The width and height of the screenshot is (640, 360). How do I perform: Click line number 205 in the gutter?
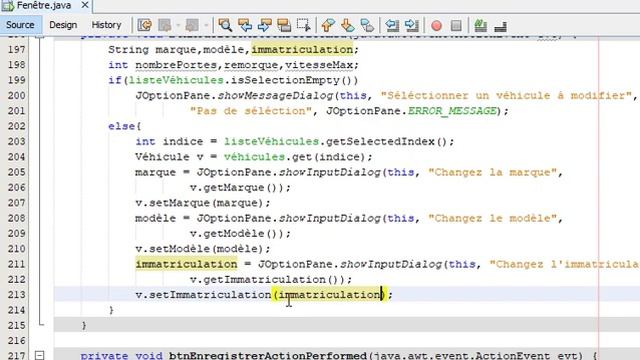pyautogui.click(x=17, y=172)
